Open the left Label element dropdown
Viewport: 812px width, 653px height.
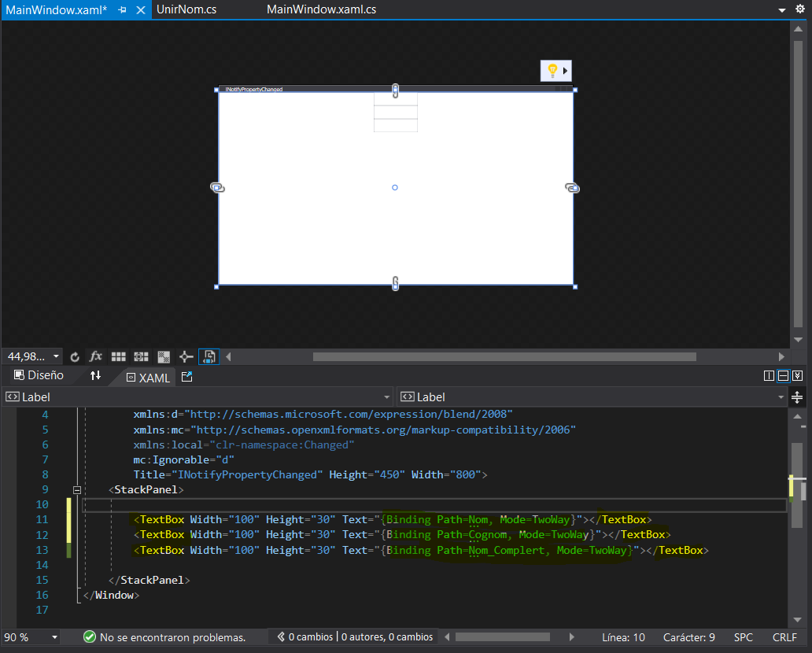[x=386, y=397]
